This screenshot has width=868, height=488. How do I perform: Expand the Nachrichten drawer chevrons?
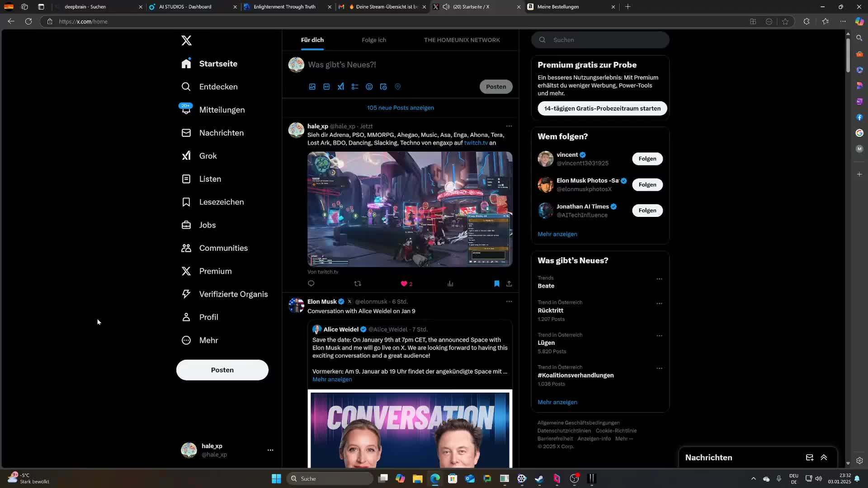[x=824, y=458]
